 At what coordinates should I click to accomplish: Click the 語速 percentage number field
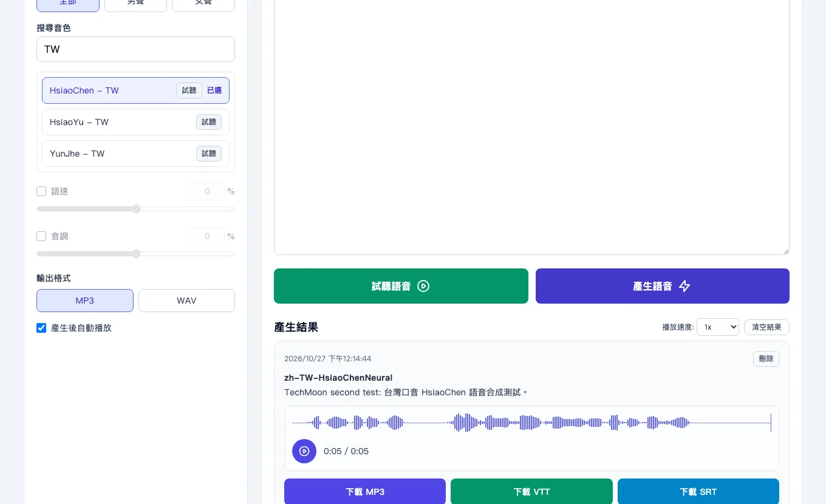(205, 191)
